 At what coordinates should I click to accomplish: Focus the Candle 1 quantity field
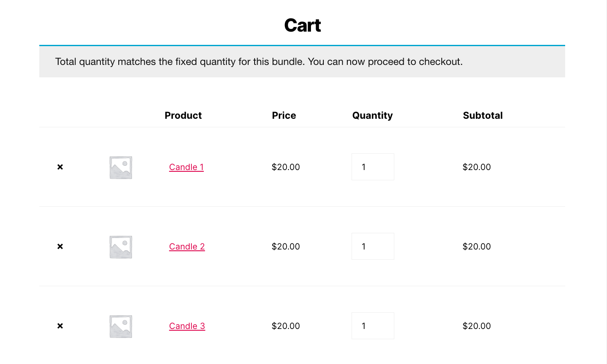[x=372, y=167]
